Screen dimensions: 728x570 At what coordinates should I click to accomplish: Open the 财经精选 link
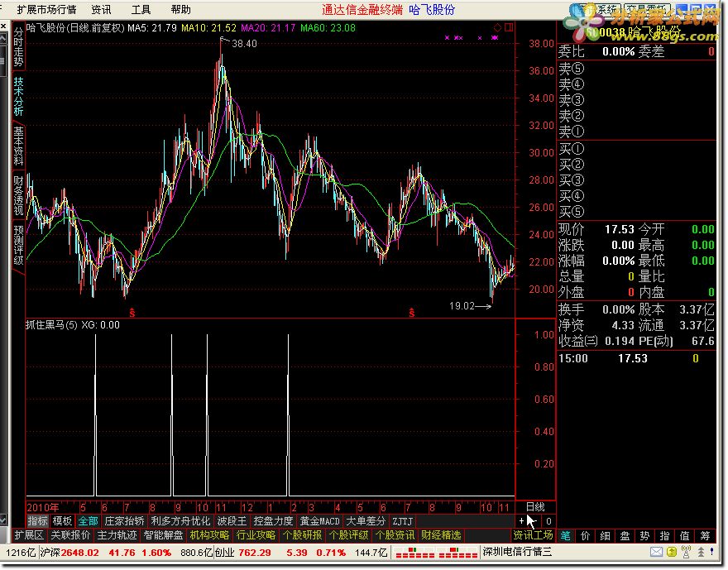[441, 535]
